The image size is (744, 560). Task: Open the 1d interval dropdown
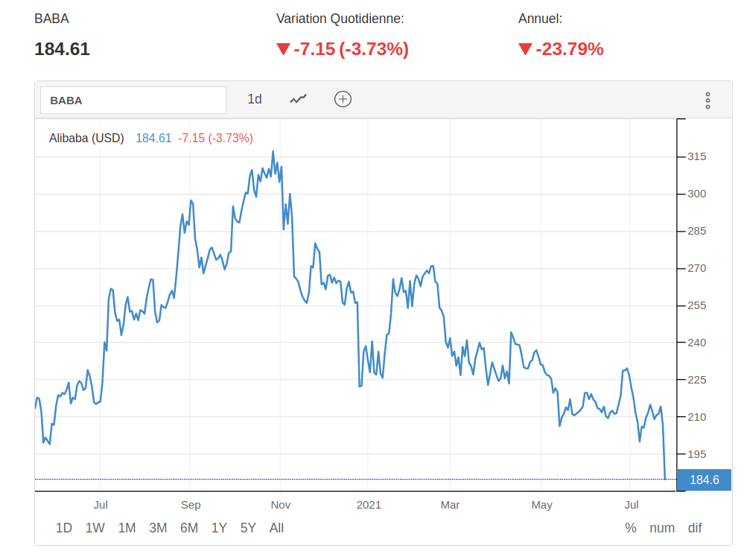tap(255, 99)
